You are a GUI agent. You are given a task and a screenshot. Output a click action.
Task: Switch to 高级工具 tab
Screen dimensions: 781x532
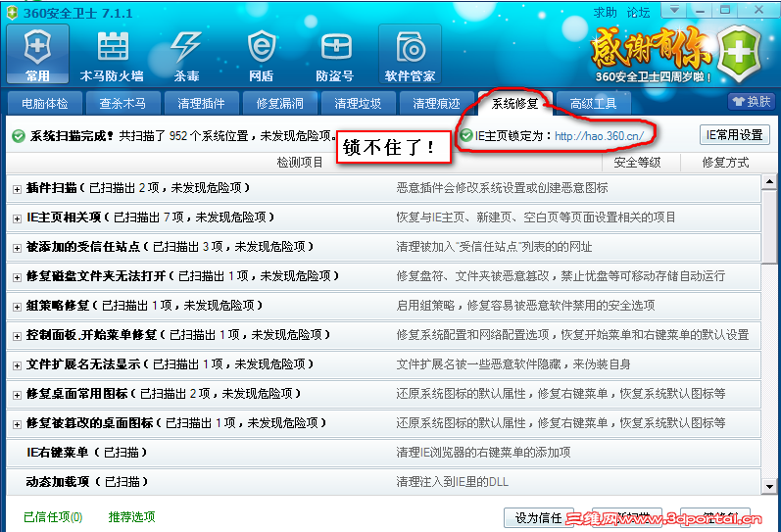[x=593, y=103]
